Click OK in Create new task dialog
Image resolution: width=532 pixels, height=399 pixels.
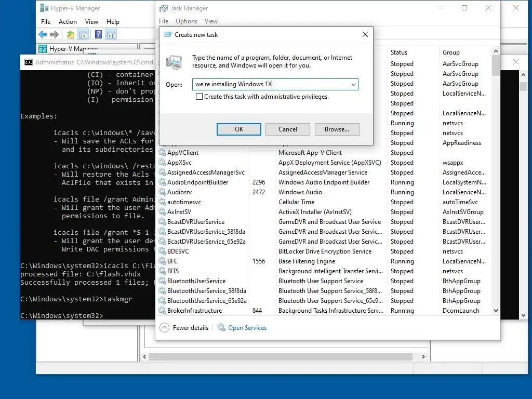coord(239,129)
